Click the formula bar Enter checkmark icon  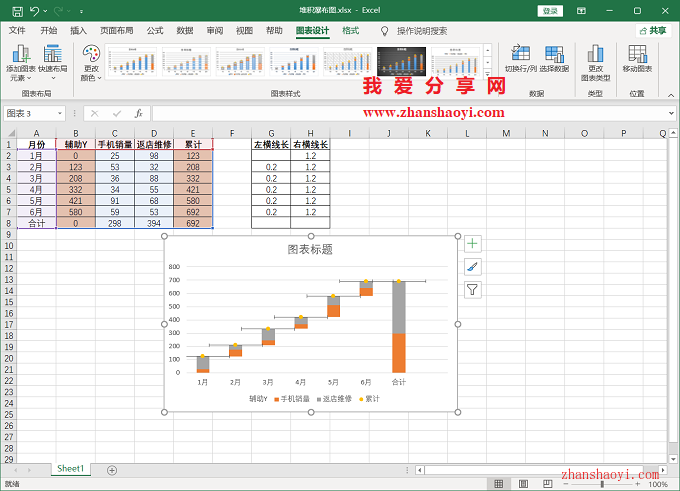pos(117,114)
